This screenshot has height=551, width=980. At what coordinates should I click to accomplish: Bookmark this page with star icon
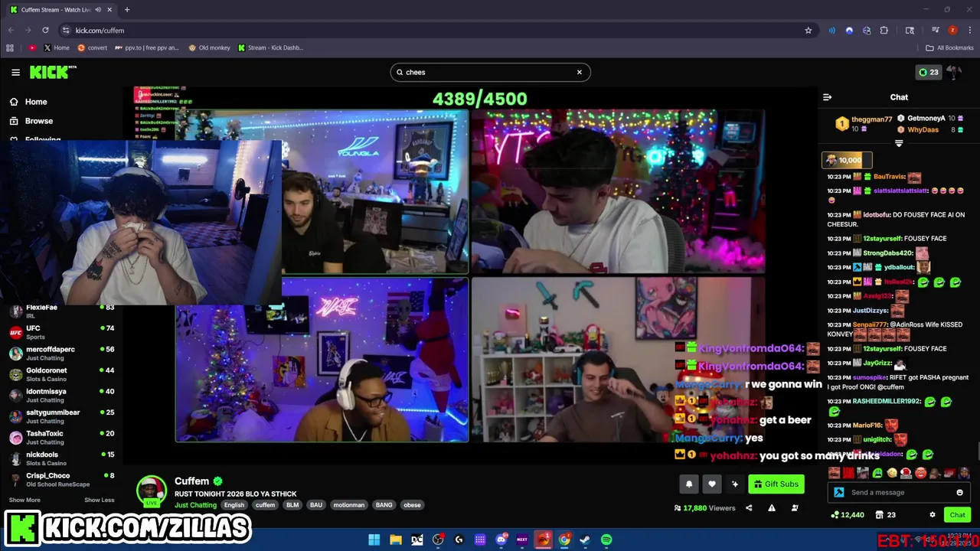(808, 30)
